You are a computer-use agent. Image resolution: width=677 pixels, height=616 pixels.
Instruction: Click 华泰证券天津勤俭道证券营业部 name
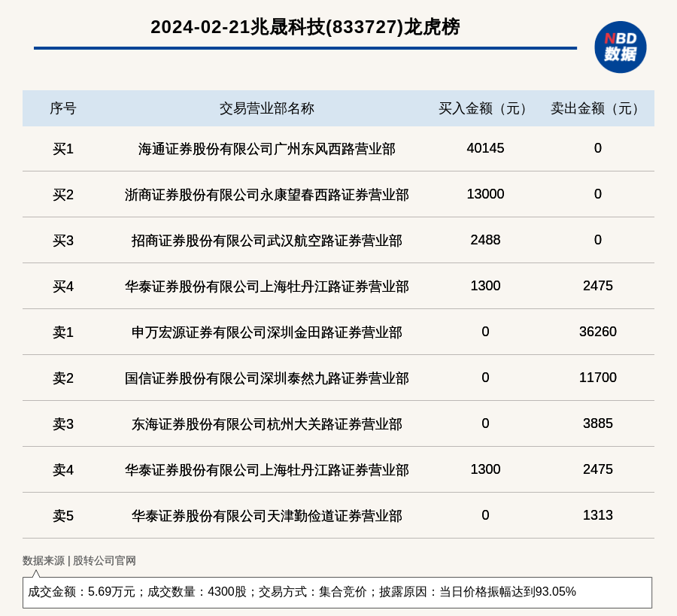point(266,516)
